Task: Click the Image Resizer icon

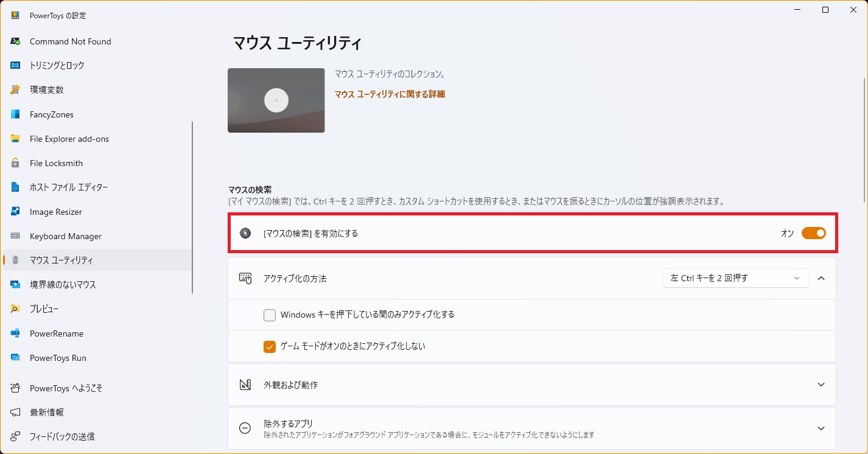Action: point(15,212)
